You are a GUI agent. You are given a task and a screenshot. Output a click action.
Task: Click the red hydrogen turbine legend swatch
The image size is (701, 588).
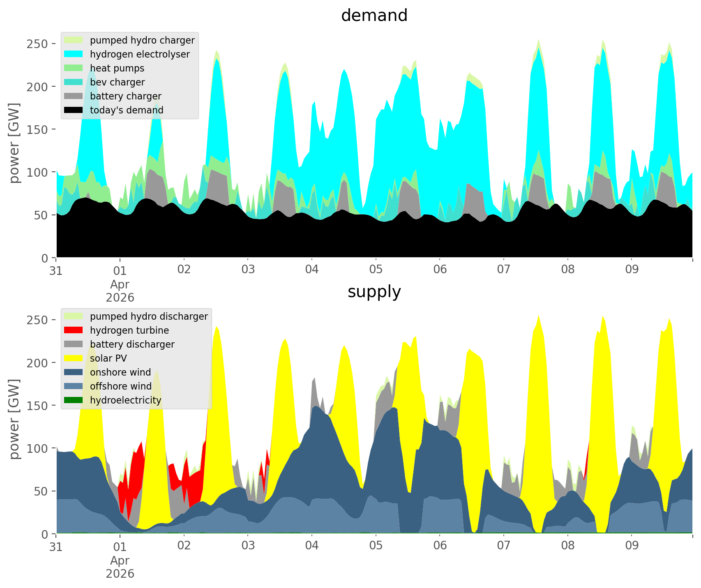[74, 330]
